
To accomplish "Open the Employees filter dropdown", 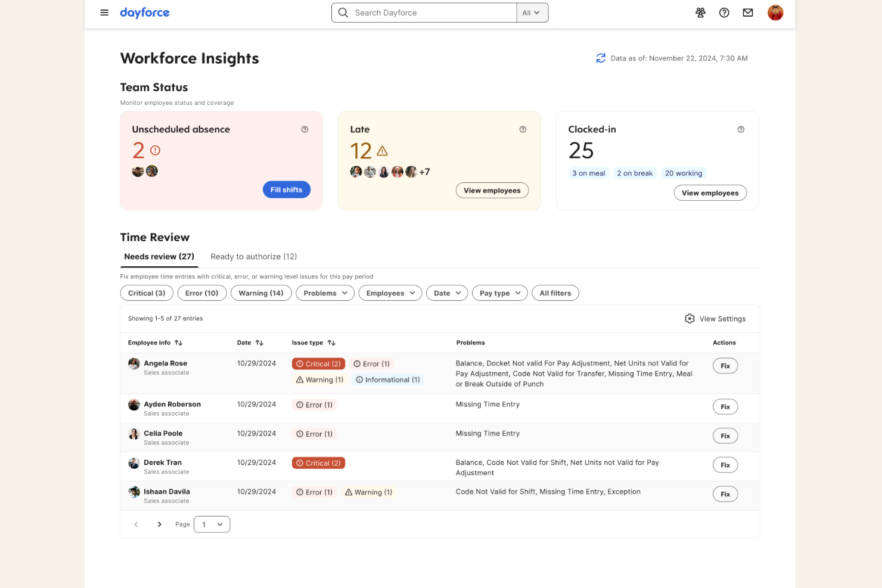I will [390, 293].
